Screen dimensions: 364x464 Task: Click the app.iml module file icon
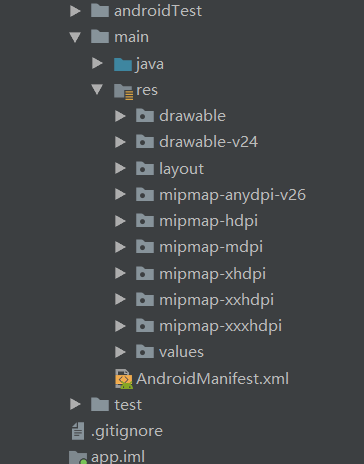pyautogui.click(x=78, y=457)
